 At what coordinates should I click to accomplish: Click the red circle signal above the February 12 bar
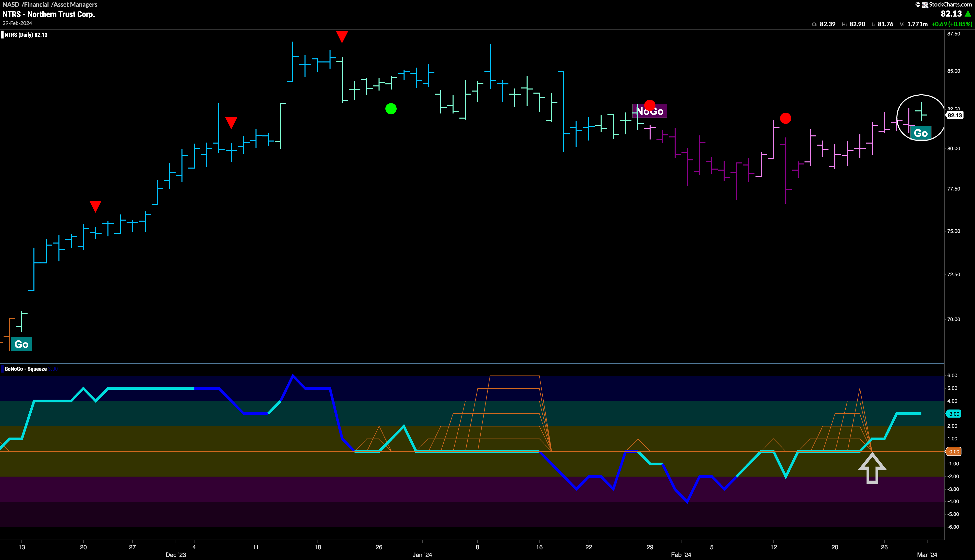[785, 118]
